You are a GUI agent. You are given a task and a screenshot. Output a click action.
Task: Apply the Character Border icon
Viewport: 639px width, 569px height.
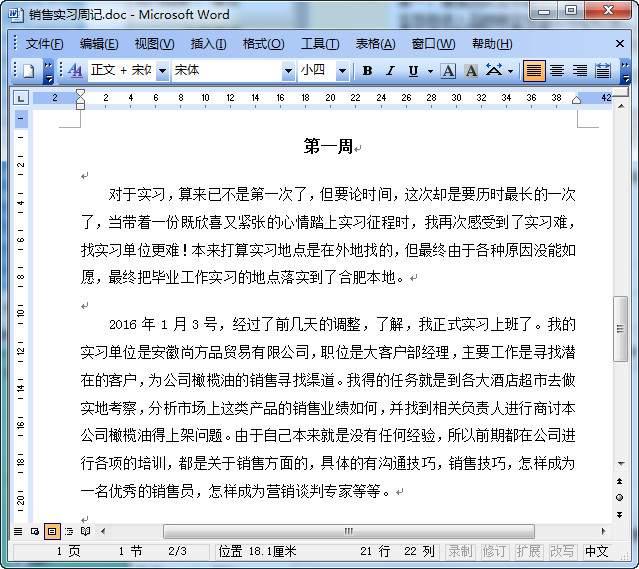coord(448,71)
